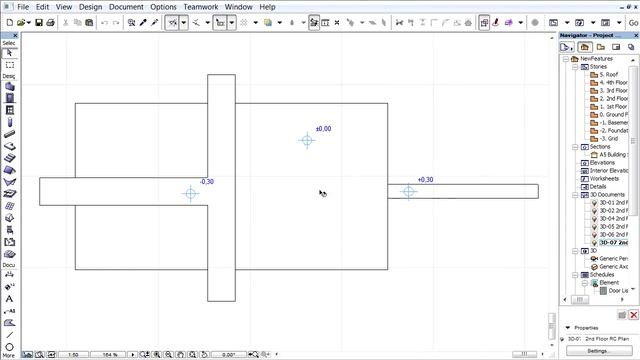Screen dimensions: 640x360
Task: Switch Navigator to View Map tab
Action: coord(600,47)
